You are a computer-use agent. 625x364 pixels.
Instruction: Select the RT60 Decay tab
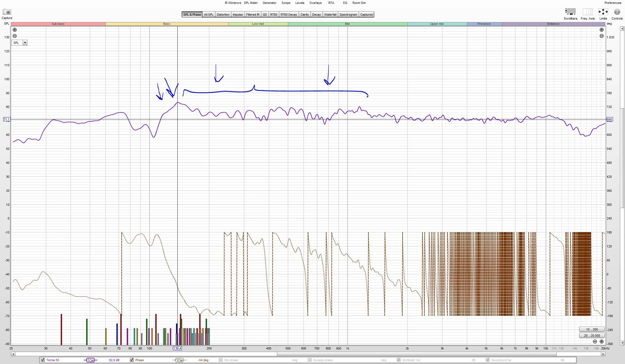pyautogui.click(x=289, y=15)
